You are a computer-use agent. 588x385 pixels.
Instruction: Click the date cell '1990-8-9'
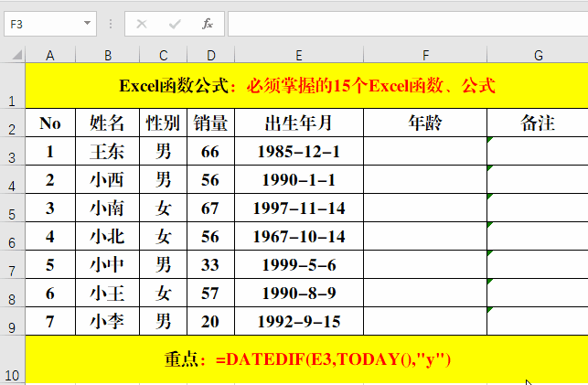tap(299, 293)
